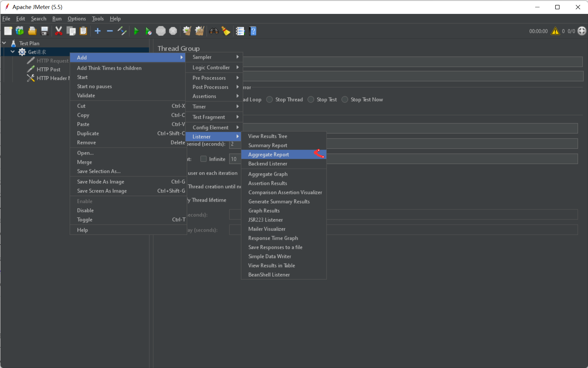Expand the Sampler submenu
Viewport: 588px width, 368px height.
pos(214,57)
